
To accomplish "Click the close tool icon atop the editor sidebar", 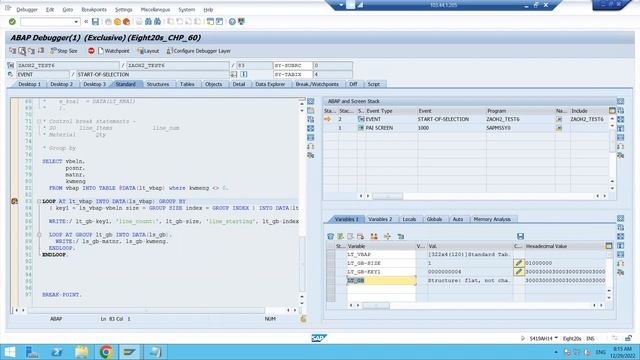I will point(311,101).
